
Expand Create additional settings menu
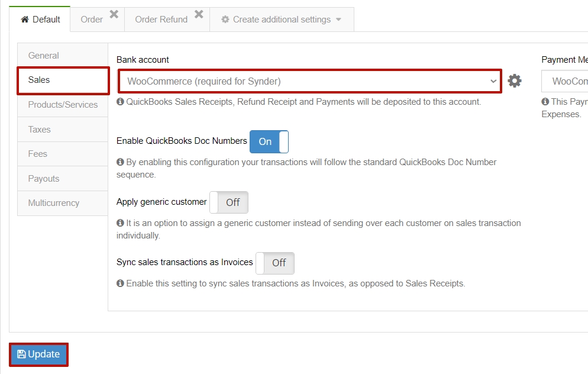pos(282,20)
